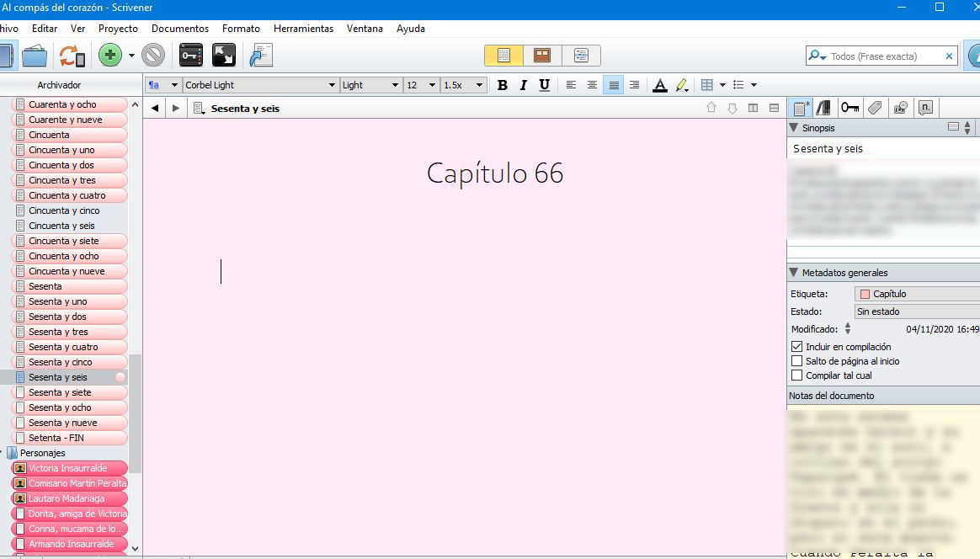
Task: Open the font size 12 dropdown
Action: [x=421, y=85]
